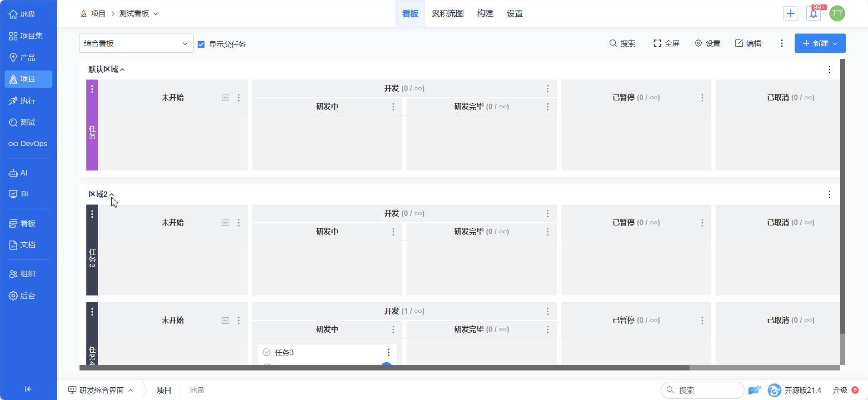Enter 全屏 fullscreen mode
Screen dimensions: 868x400
click(666, 43)
